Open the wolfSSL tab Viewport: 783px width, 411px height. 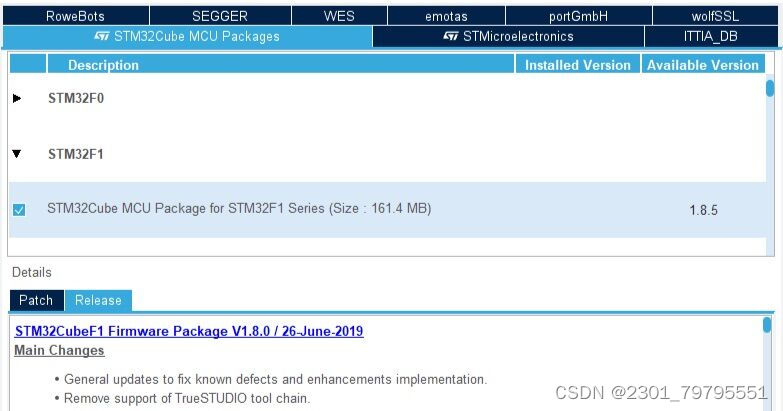click(x=715, y=16)
